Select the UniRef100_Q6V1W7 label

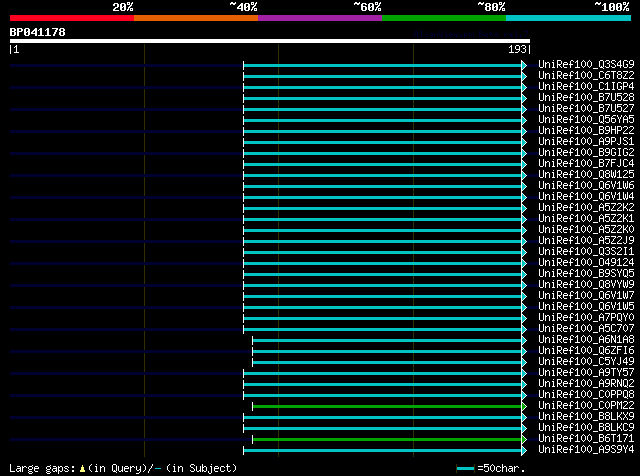pos(586,296)
